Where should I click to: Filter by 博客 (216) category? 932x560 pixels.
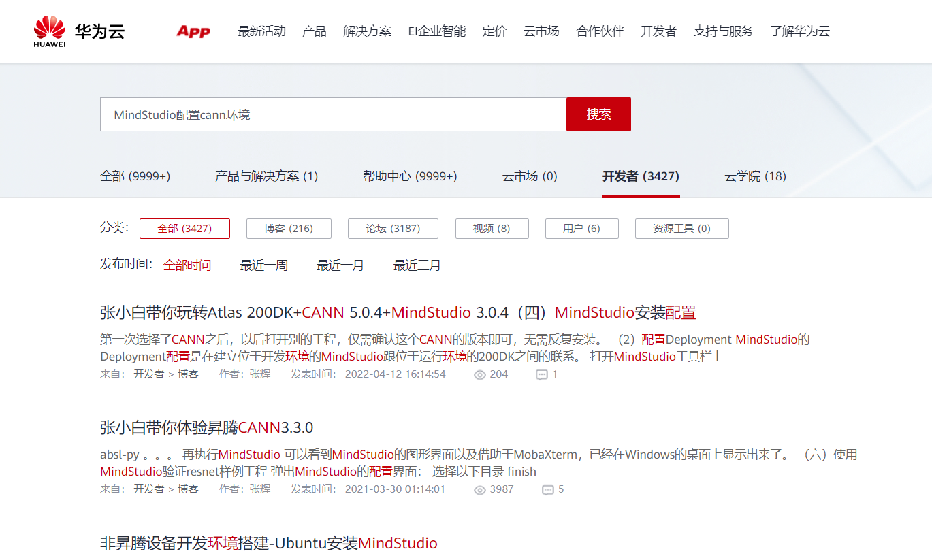[289, 229]
